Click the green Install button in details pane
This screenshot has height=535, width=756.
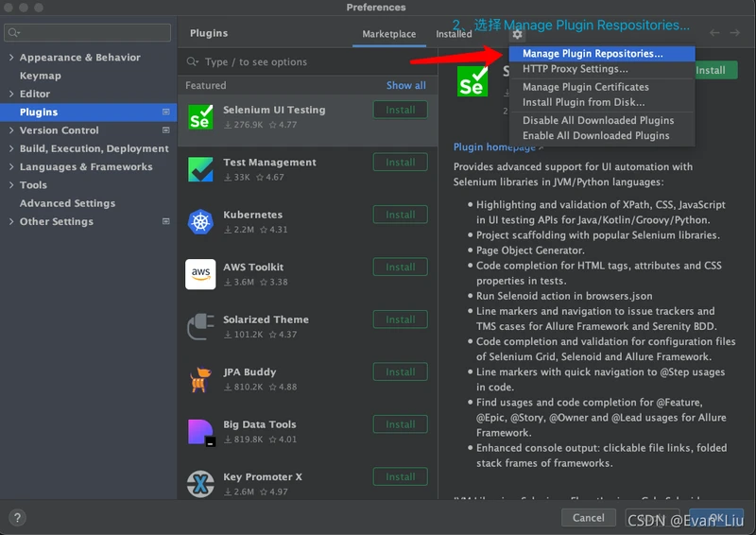coord(716,70)
